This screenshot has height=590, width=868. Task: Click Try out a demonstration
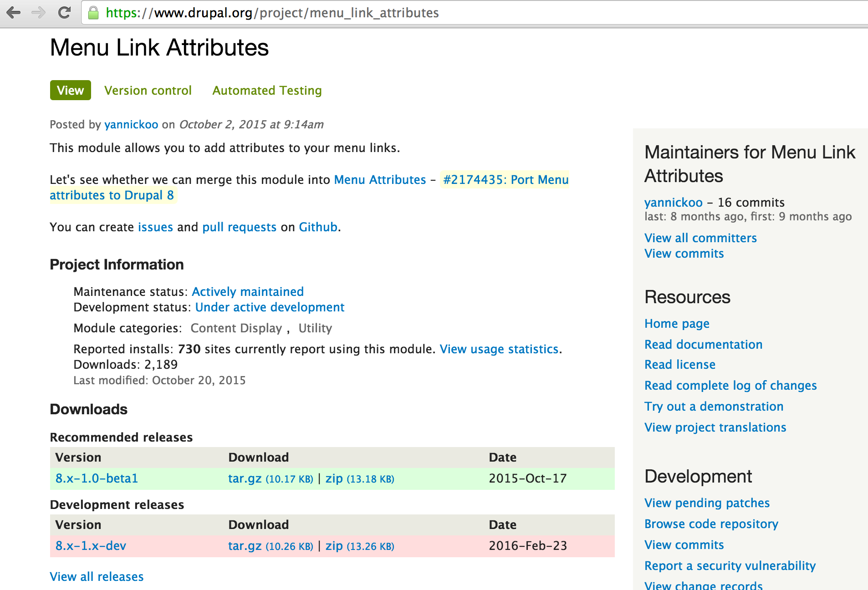click(714, 406)
